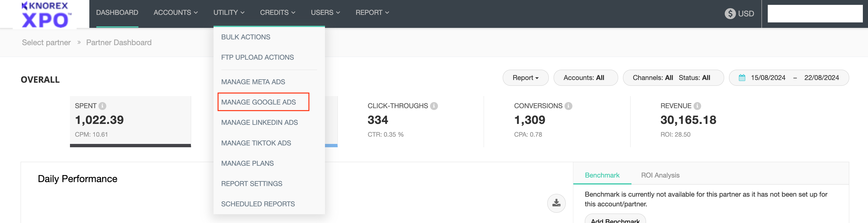Click the Knorex XPO logo
This screenshot has width=868, height=223.
pyautogui.click(x=45, y=15)
